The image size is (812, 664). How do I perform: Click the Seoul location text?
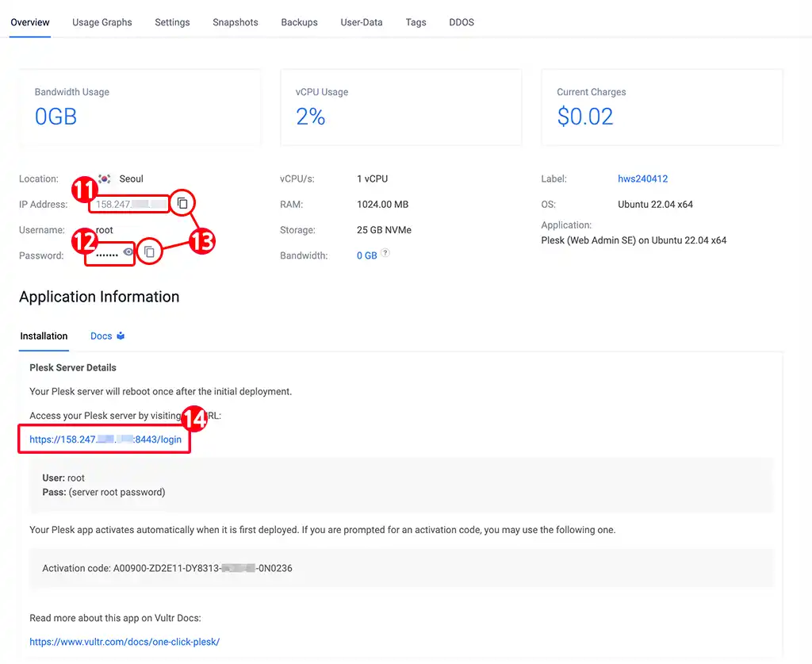pos(131,178)
